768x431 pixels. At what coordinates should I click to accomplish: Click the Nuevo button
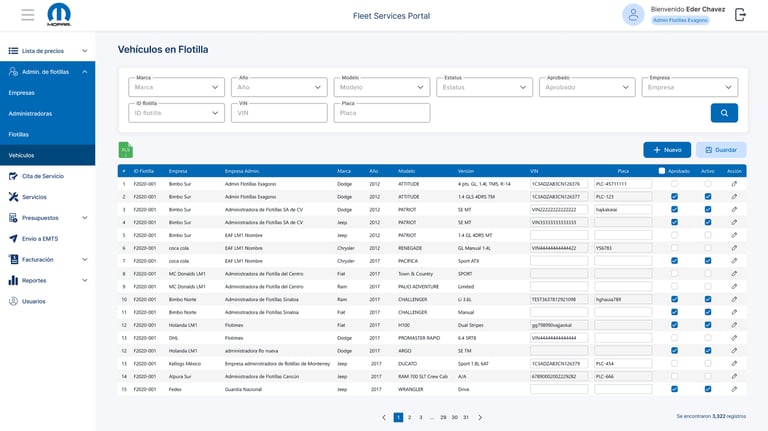[667, 150]
